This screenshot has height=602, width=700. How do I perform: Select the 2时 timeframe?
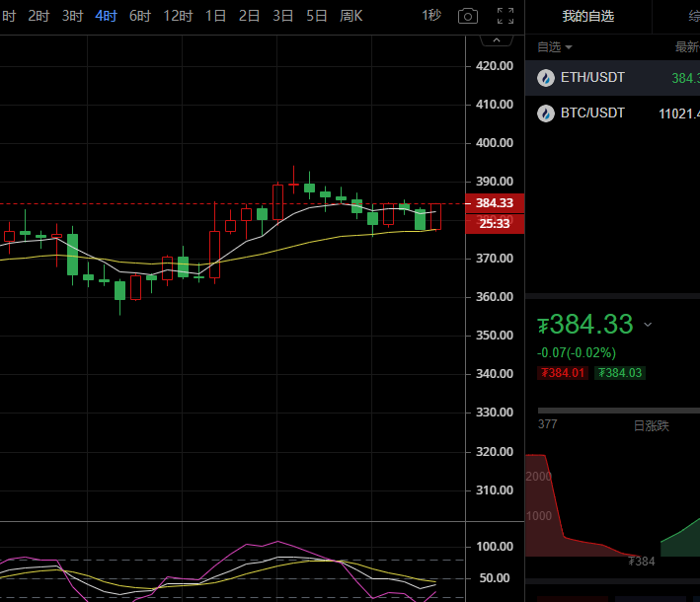(39, 16)
